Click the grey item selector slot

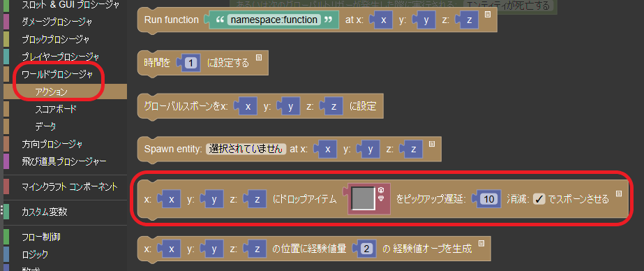tap(363, 199)
